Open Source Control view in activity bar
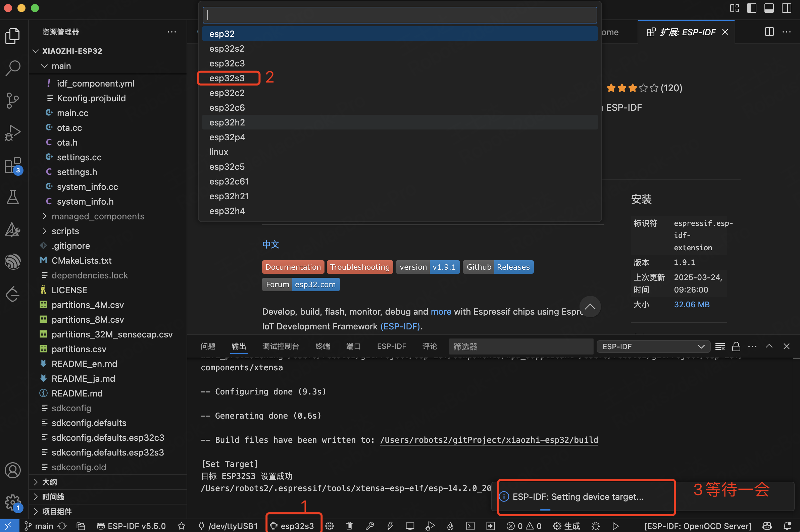The height and width of the screenshot is (532, 800). (x=13, y=100)
